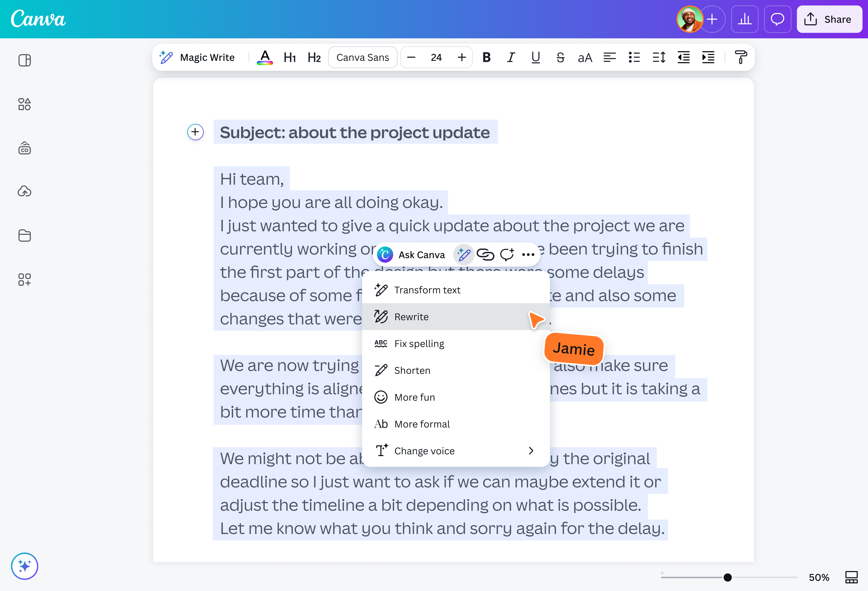This screenshot has height=591, width=868.
Task: Apply Heading 1 style
Action: [x=289, y=58]
